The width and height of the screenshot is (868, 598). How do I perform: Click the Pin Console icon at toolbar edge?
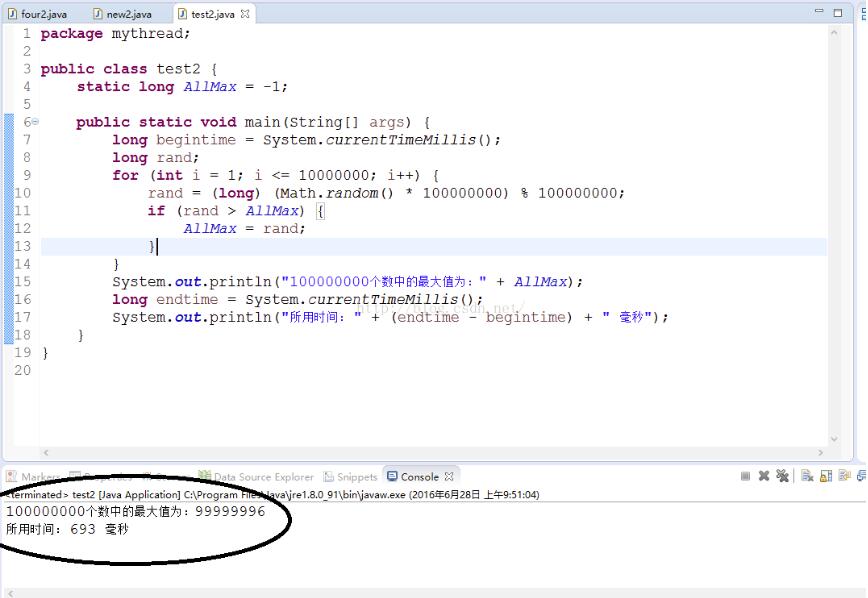click(x=861, y=476)
